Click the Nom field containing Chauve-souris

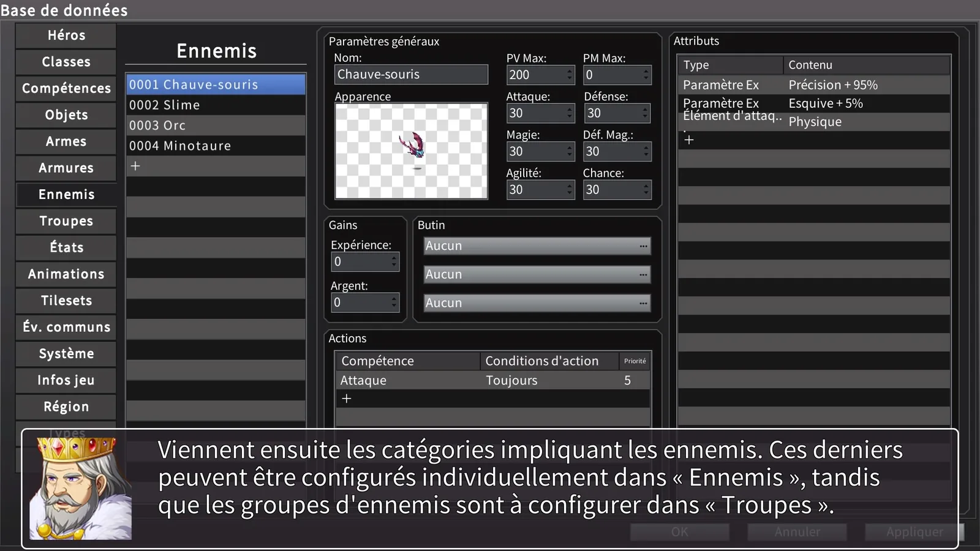click(x=411, y=75)
